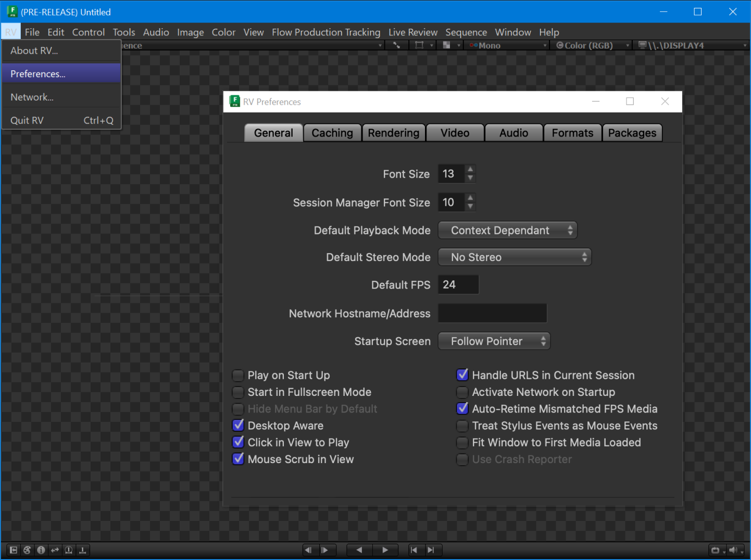751x560 pixels.
Task: Switch to the Formats tab
Action: click(573, 133)
